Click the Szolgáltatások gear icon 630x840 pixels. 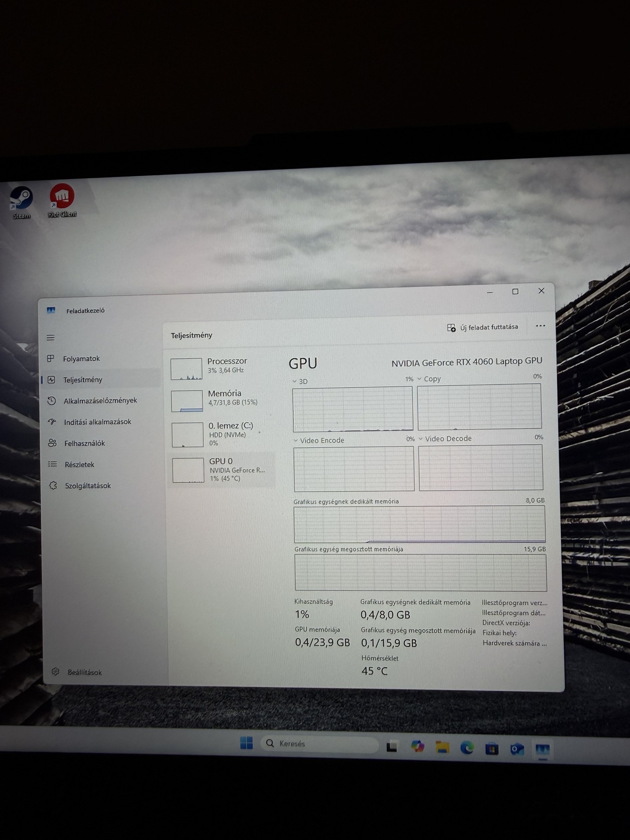pyautogui.click(x=53, y=485)
